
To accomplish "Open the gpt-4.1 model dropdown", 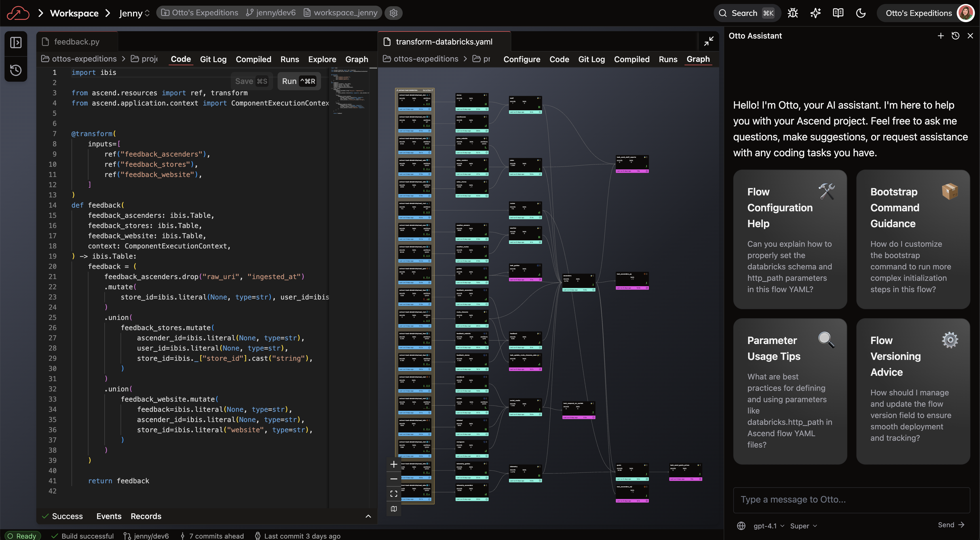I will (x=769, y=526).
